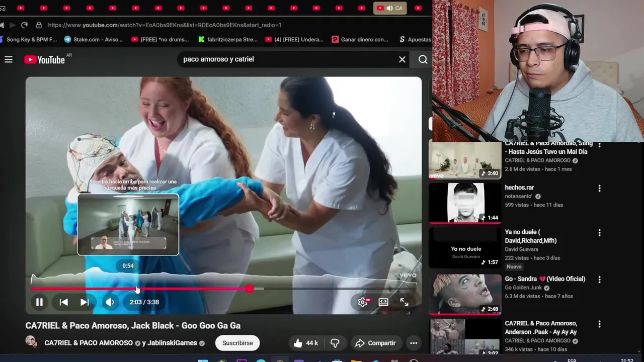Open the '(4) [FREE] Undera...' bookmark
Viewport: 644px width, 362px height.
click(x=294, y=39)
